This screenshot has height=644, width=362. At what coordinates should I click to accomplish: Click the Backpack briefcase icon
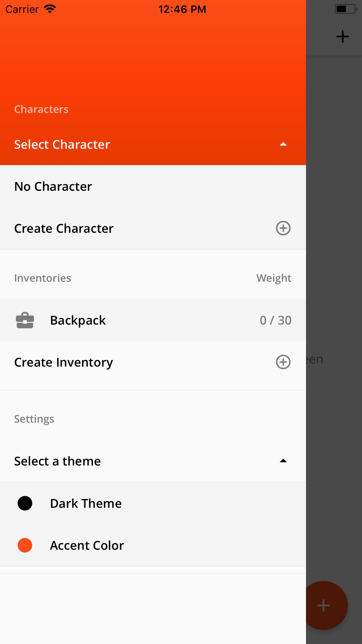[x=25, y=320]
